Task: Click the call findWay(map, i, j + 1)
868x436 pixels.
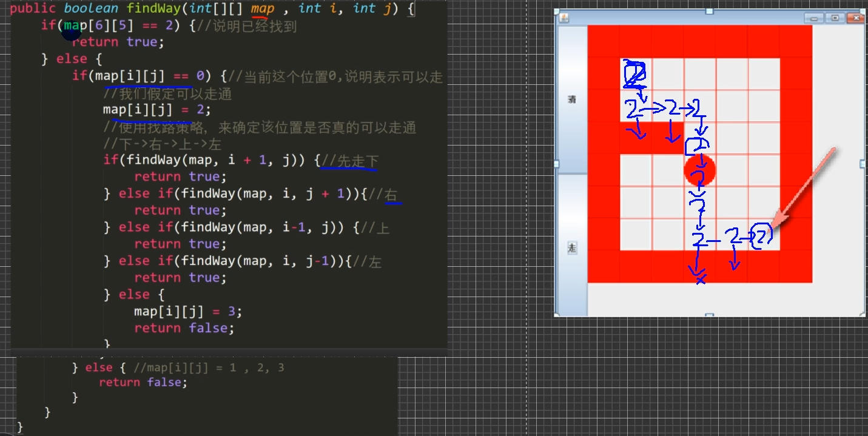Action: (267, 194)
